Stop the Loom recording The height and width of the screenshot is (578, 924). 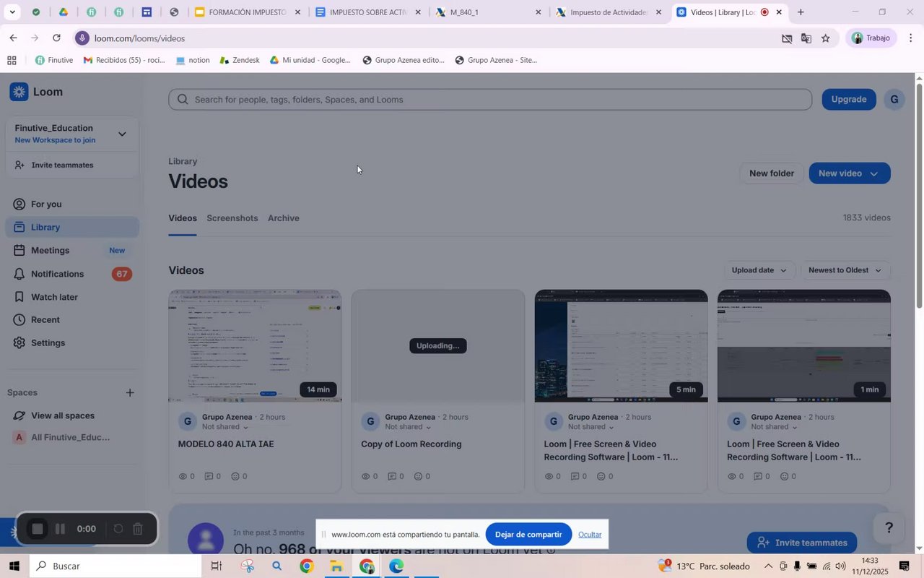click(x=38, y=530)
